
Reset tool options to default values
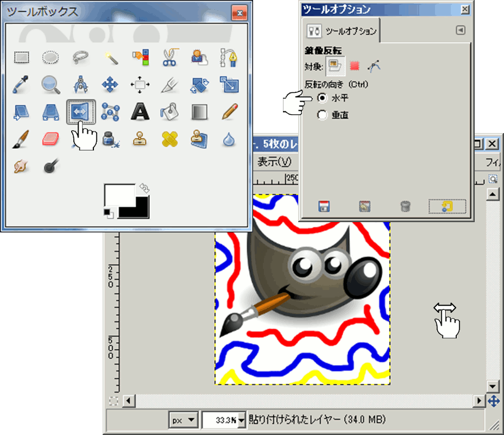[x=447, y=206]
